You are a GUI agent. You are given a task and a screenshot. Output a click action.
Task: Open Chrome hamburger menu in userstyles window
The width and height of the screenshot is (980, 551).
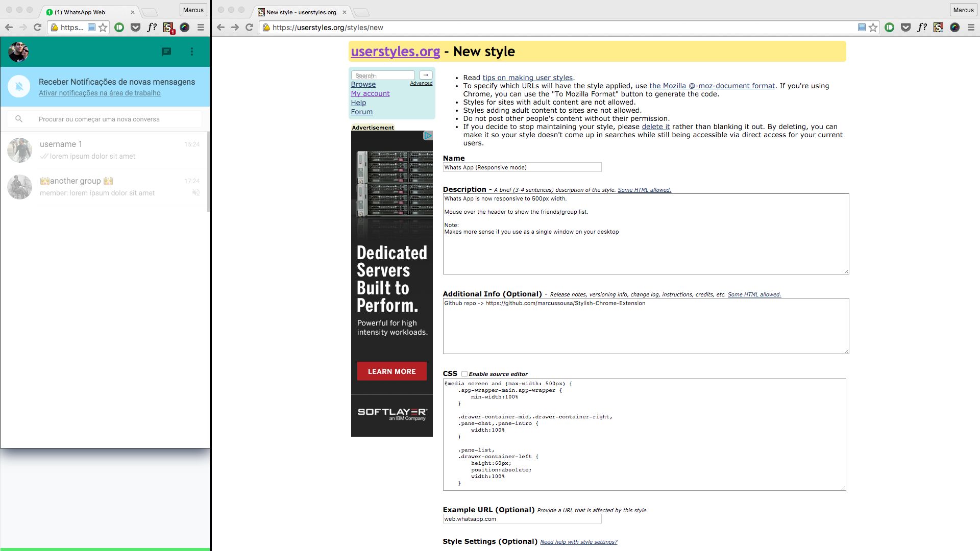pos(971,28)
